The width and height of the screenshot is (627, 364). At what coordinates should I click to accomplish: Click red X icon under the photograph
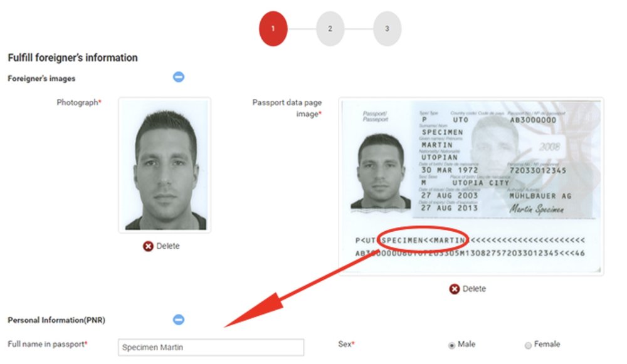pos(148,246)
